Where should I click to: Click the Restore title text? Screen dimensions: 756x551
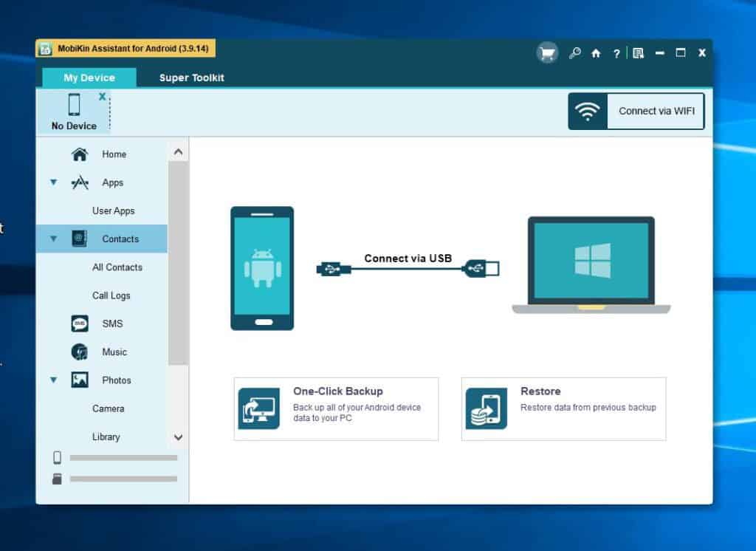tap(540, 391)
